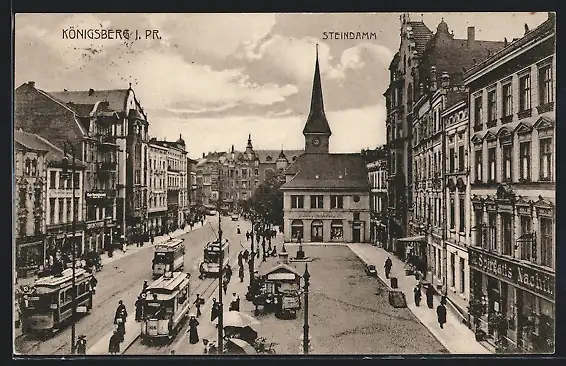
Task: Click the tram to the left of center
Action: coord(168,258)
